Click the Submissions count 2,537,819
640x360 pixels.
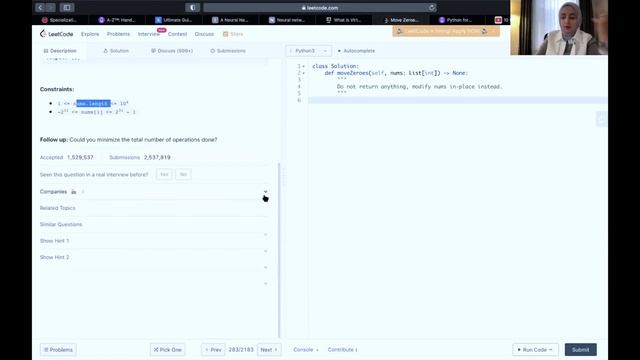pos(157,157)
